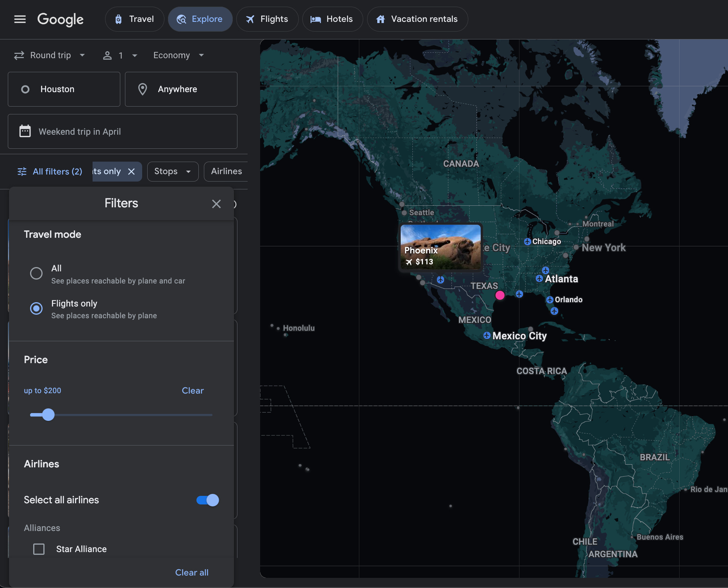728x588 pixels.
Task: Open the passenger count dropdown
Action: click(120, 55)
